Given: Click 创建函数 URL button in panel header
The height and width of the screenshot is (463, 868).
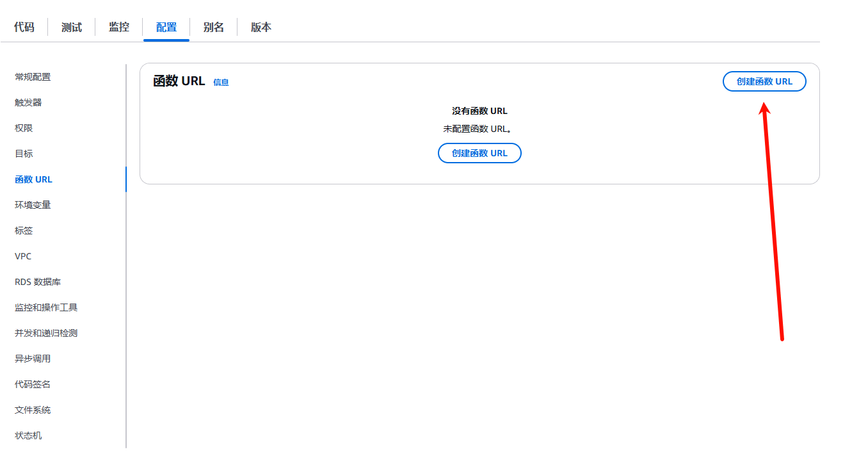Looking at the screenshot, I should click(x=764, y=81).
